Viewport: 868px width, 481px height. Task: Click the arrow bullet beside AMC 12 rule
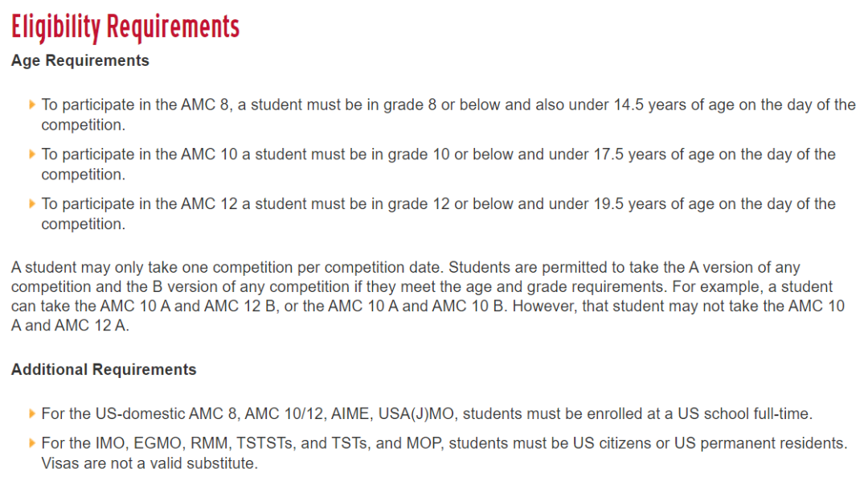coord(32,203)
